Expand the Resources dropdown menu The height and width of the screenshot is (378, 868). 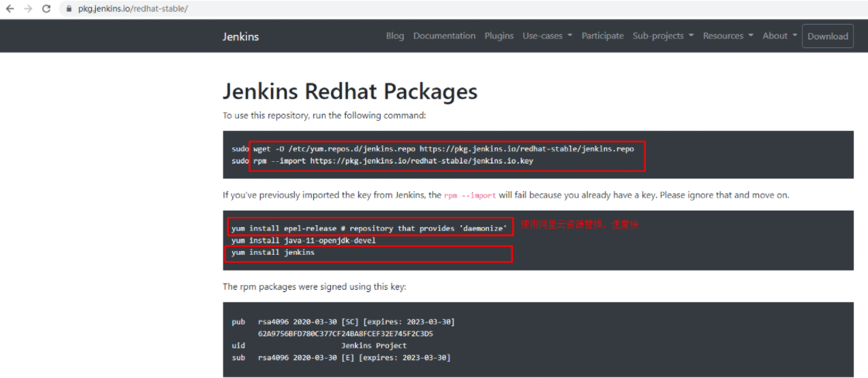pyautogui.click(x=729, y=36)
